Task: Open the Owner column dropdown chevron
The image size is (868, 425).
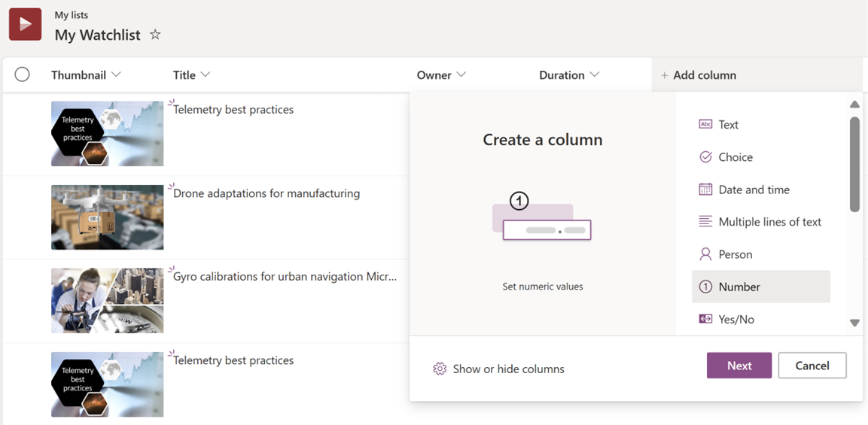Action: (x=461, y=74)
